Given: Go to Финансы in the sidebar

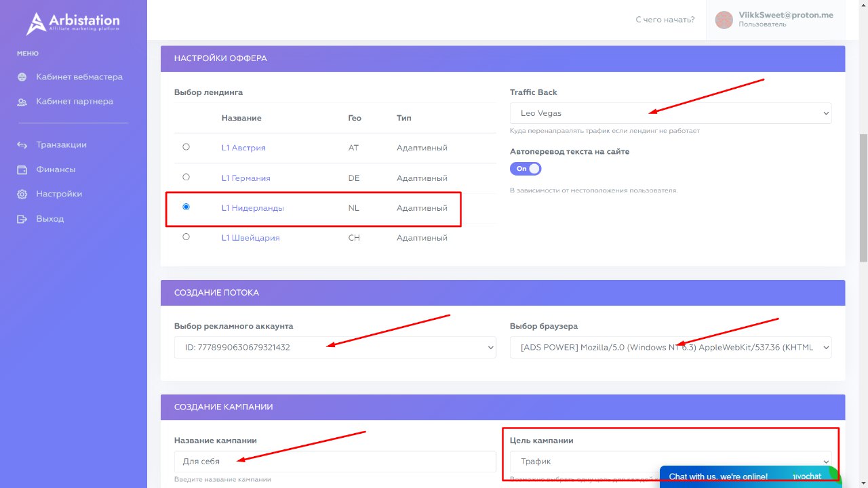Looking at the screenshot, I should tap(56, 169).
